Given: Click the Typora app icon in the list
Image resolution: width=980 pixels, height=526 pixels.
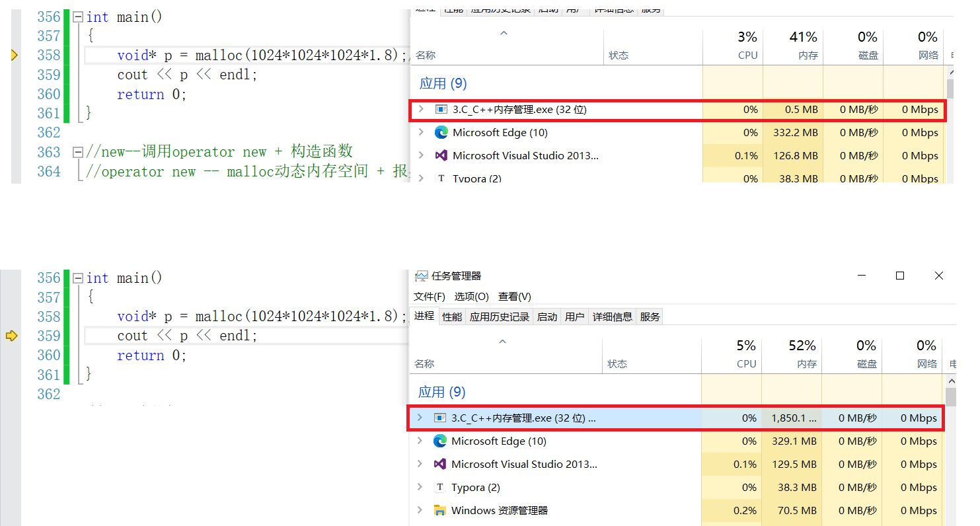Looking at the screenshot, I should pyautogui.click(x=439, y=487).
